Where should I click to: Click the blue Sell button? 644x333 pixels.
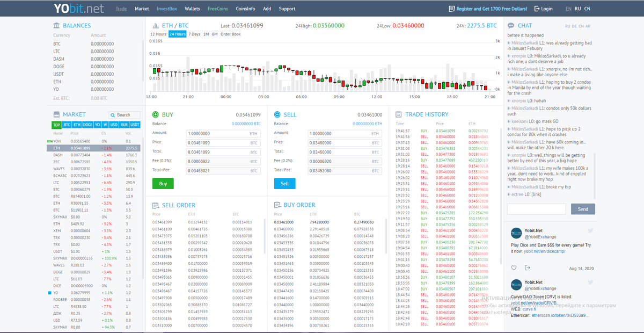point(285,184)
